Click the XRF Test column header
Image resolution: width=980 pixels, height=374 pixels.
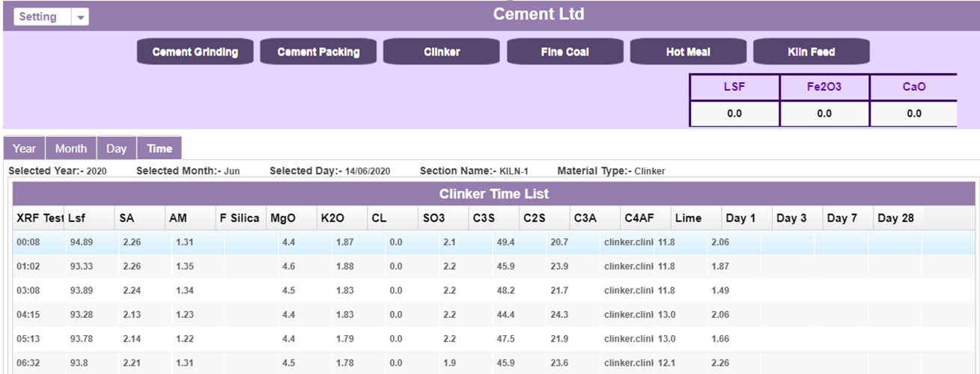[39, 218]
